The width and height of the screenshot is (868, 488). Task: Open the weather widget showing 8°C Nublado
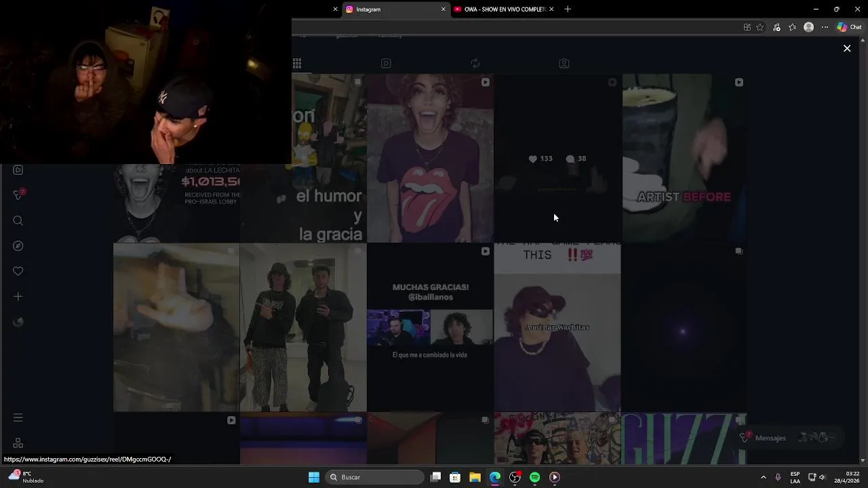tap(26, 477)
